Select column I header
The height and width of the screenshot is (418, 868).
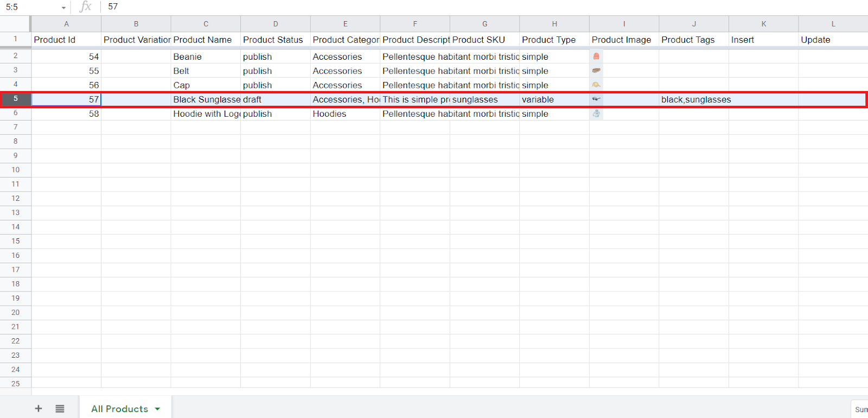pyautogui.click(x=624, y=24)
